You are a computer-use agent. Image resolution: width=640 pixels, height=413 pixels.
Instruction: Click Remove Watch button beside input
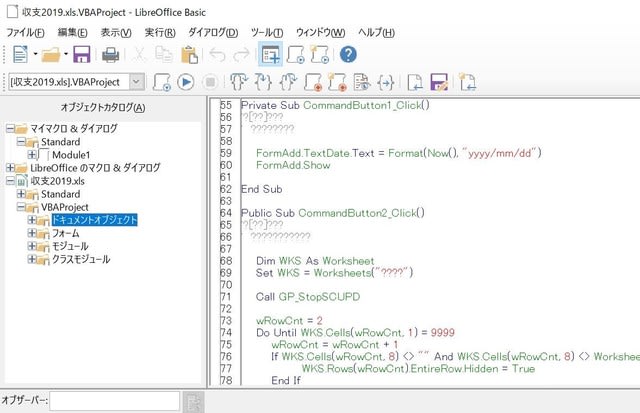[193, 402]
